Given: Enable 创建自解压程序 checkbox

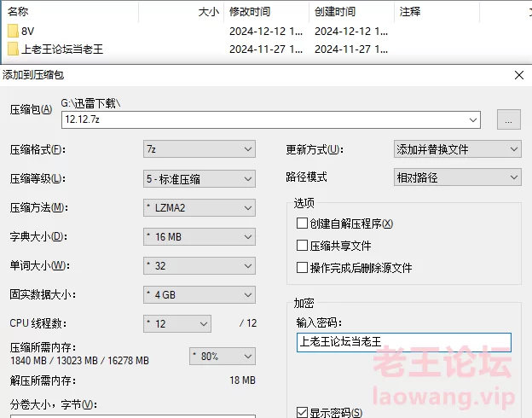Looking at the screenshot, I should [302, 224].
